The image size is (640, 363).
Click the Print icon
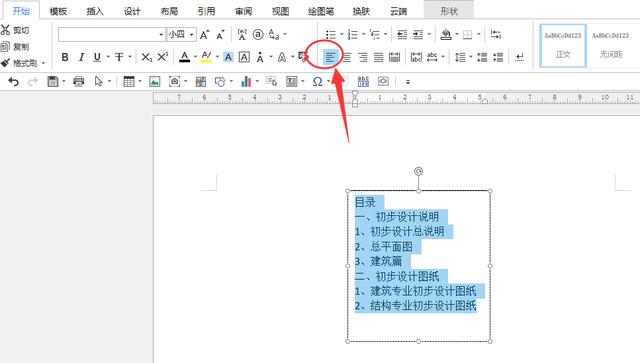point(78,82)
